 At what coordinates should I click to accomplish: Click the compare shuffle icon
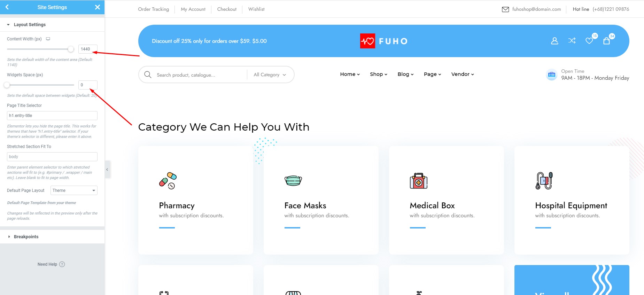click(572, 41)
